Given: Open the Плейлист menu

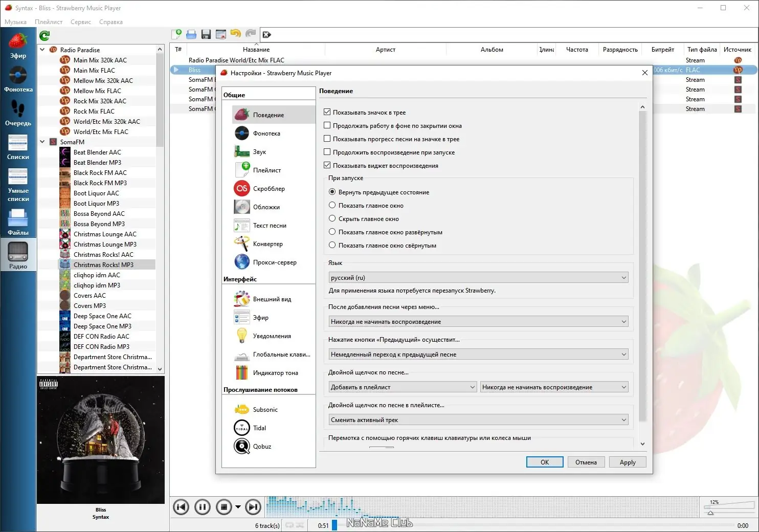Looking at the screenshot, I should [49, 22].
